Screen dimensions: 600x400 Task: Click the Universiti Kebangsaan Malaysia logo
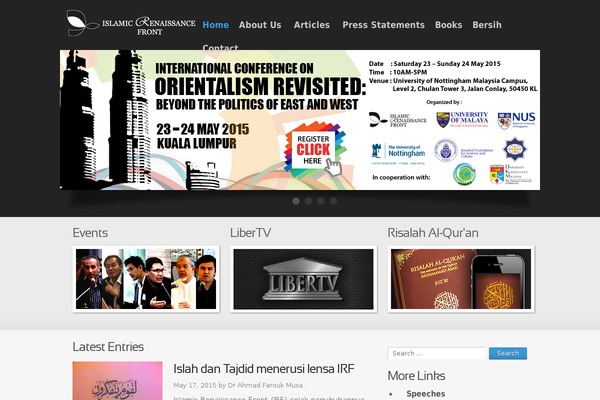[510, 174]
